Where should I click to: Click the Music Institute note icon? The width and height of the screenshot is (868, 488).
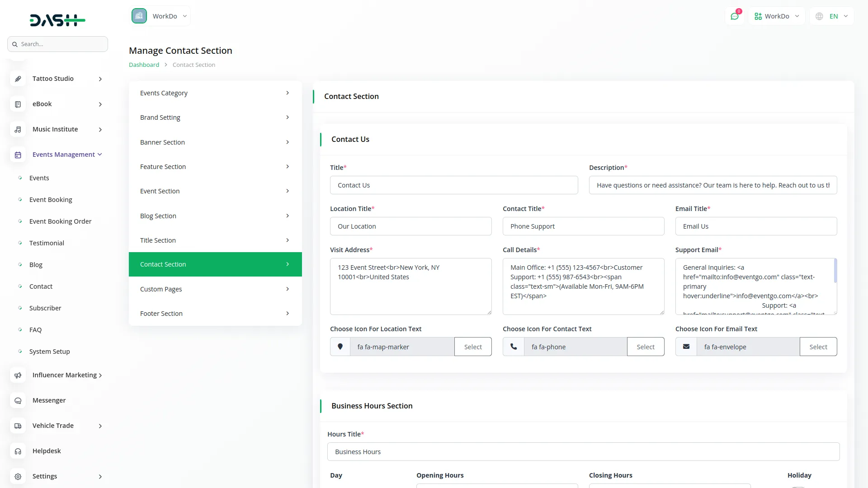[18, 129]
